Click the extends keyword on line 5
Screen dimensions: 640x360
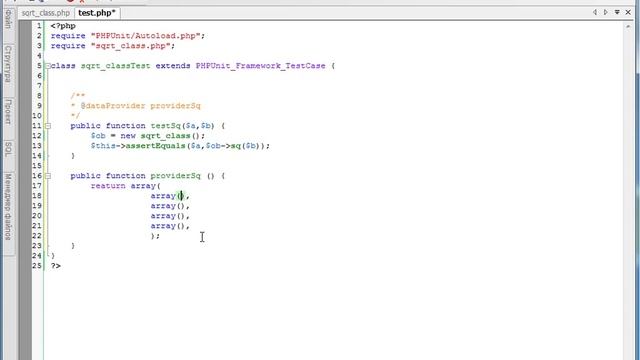173,66
